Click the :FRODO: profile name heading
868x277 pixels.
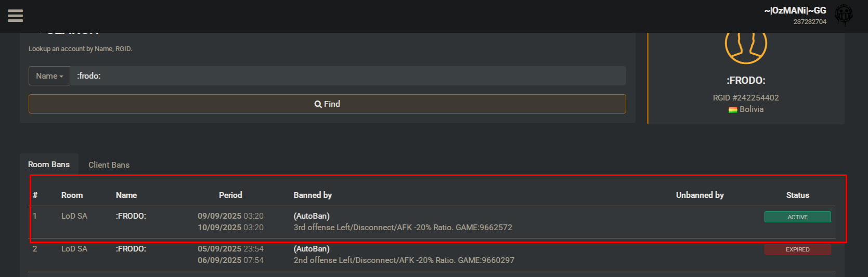click(746, 81)
